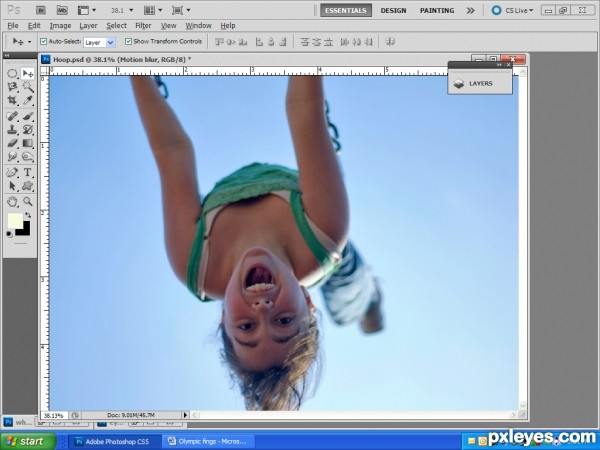Select the Sponge tool

(x=28, y=157)
